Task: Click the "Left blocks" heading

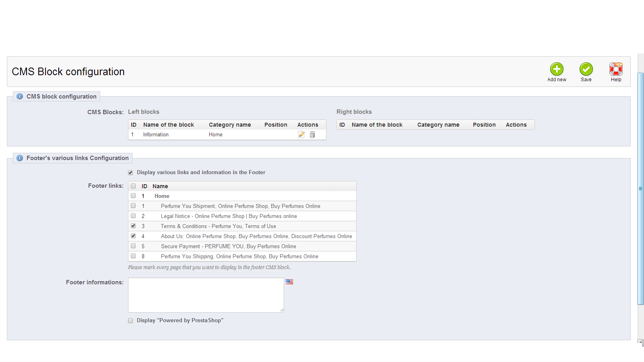Action: pos(144,112)
